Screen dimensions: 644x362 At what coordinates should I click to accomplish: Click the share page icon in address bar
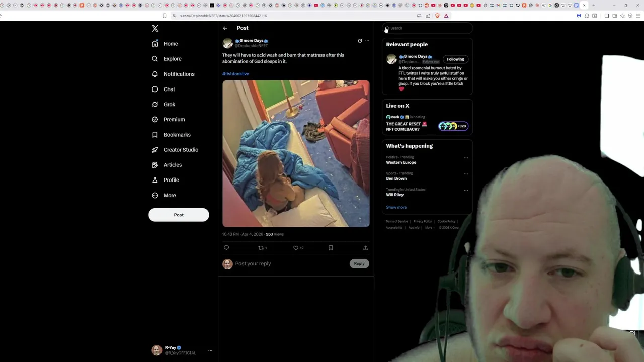tap(428, 16)
